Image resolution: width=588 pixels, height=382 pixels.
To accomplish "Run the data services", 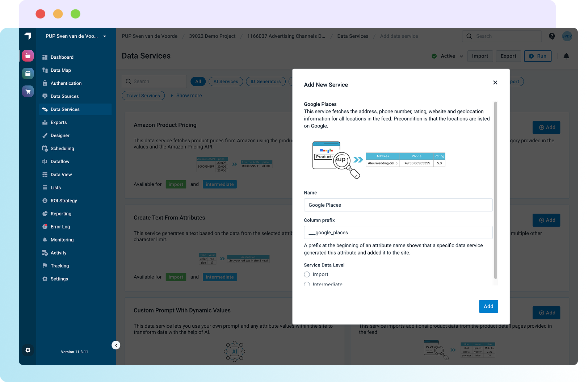I will [538, 56].
